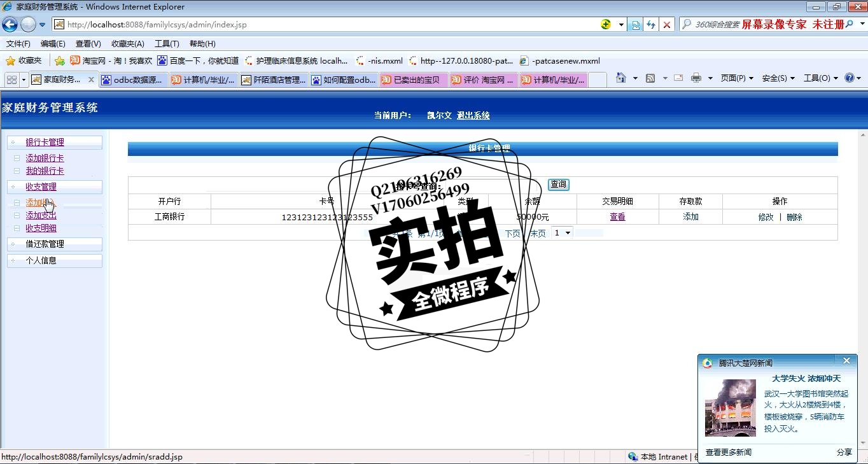Switch to the 阡陌酒店管理 tab
This screenshot has width=868, height=464.
click(x=274, y=80)
